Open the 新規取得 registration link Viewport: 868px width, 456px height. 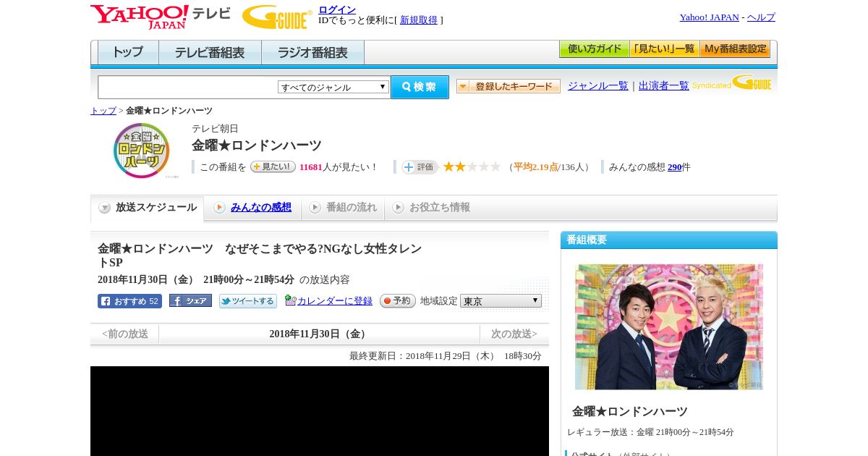pos(419,20)
